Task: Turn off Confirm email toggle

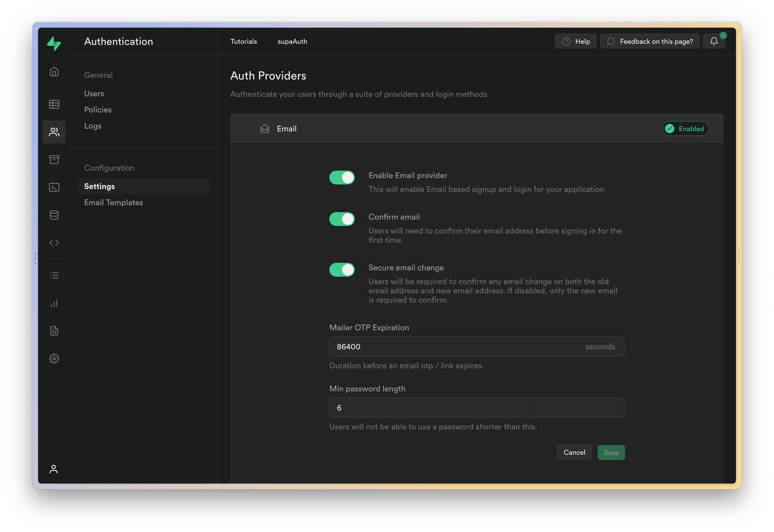Action: (x=342, y=219)
